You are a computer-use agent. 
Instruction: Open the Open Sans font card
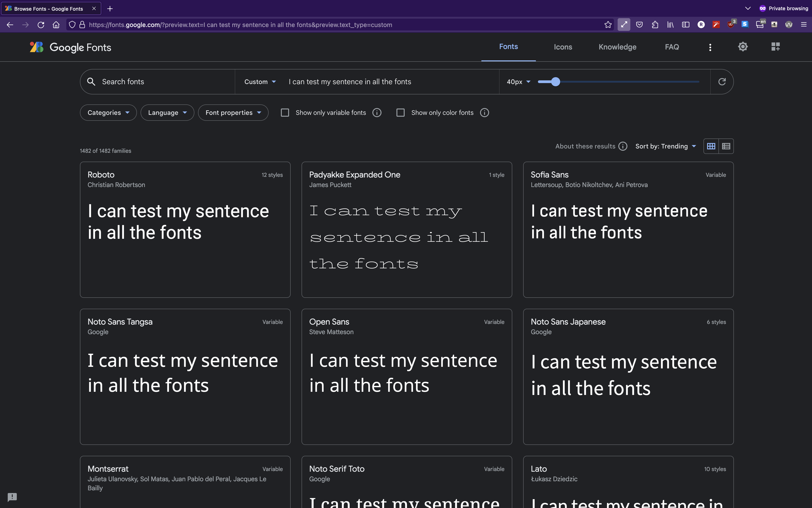point(407,377)
